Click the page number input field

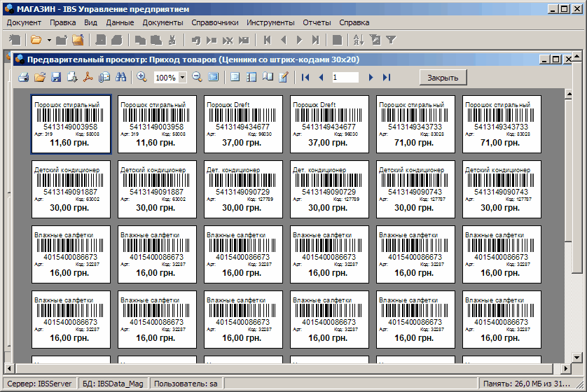click(x=345, y=77)
